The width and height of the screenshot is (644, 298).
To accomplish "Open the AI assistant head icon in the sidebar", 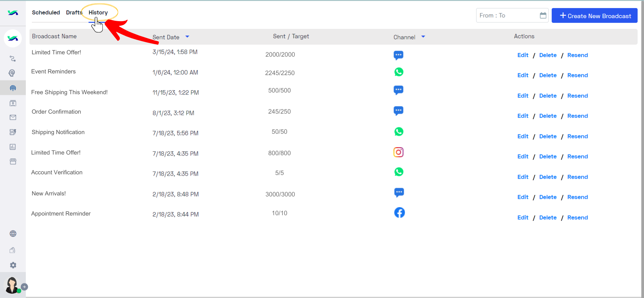I will point(12,73).
